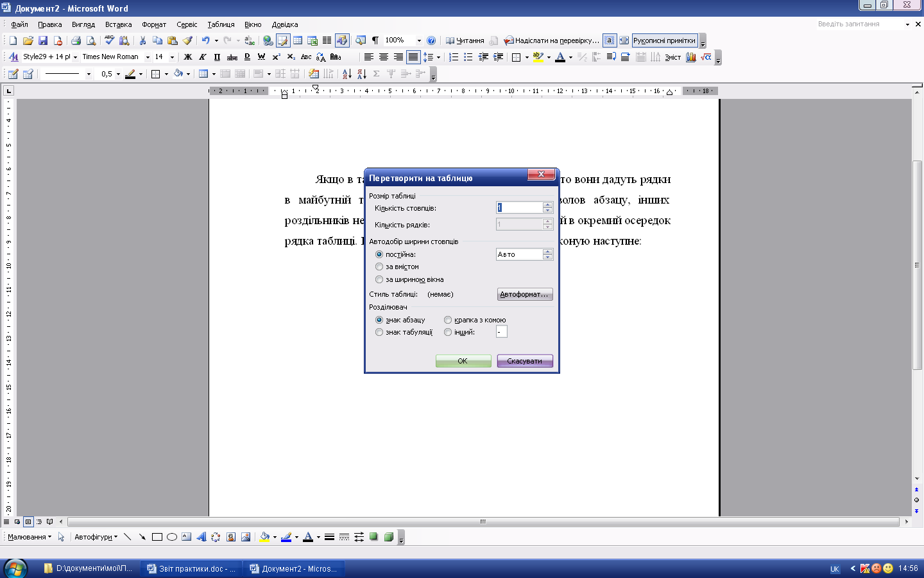The height and width of the screenshot is (578, 924).
Task: Open the zoom 100% dropdown
Action: (419, 40)
